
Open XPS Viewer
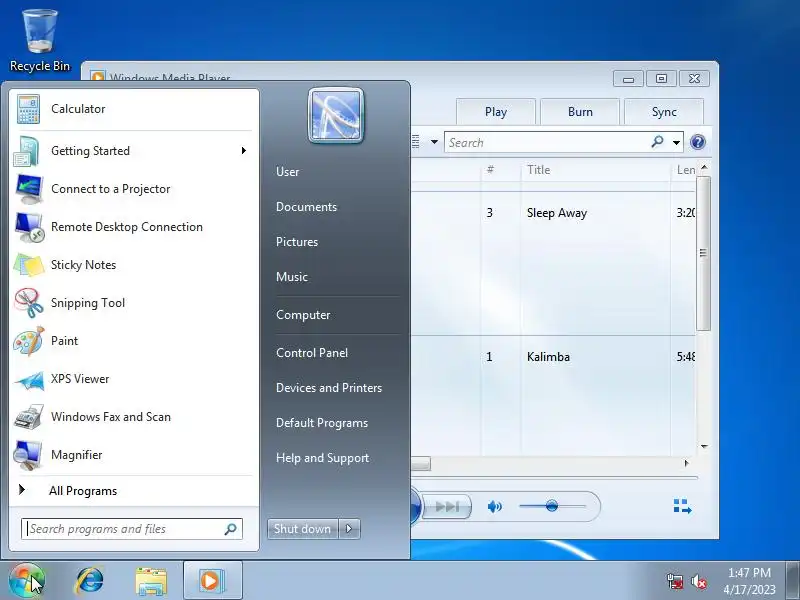click(x=134, y=379)
